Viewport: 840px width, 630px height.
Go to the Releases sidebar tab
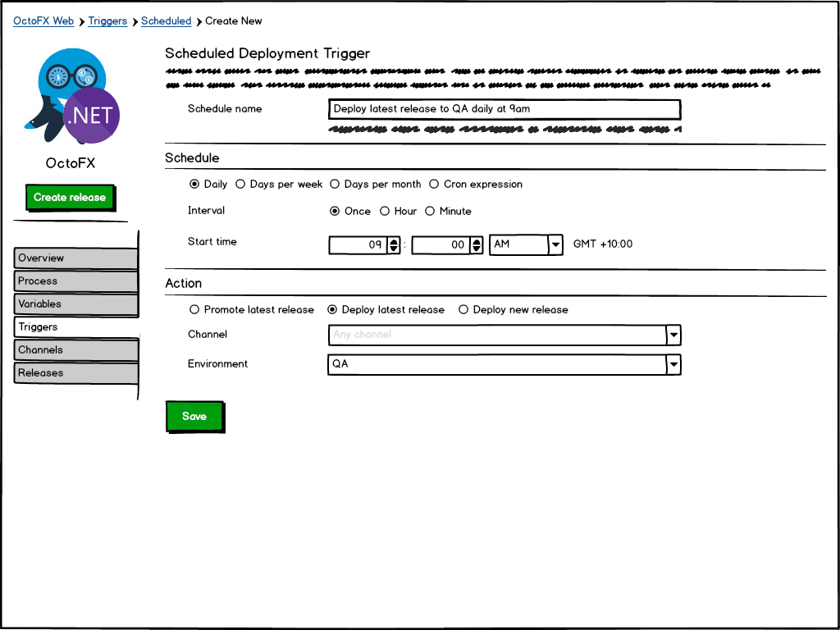(x=75, y=373)
